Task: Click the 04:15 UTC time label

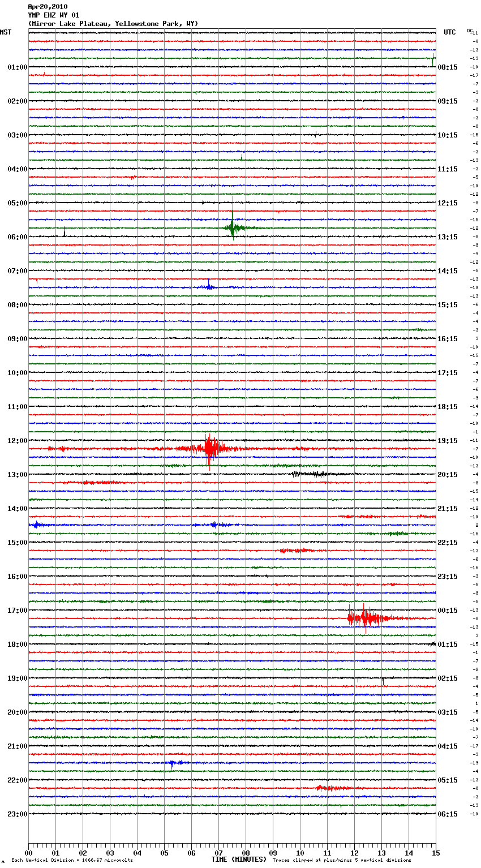Action: (448, 746)
